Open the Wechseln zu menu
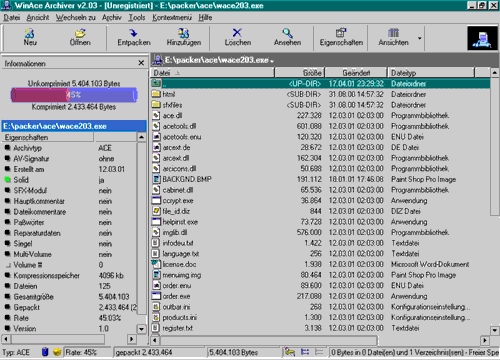The width and height of the screenshot is (500, 360). tap(76, 17)
